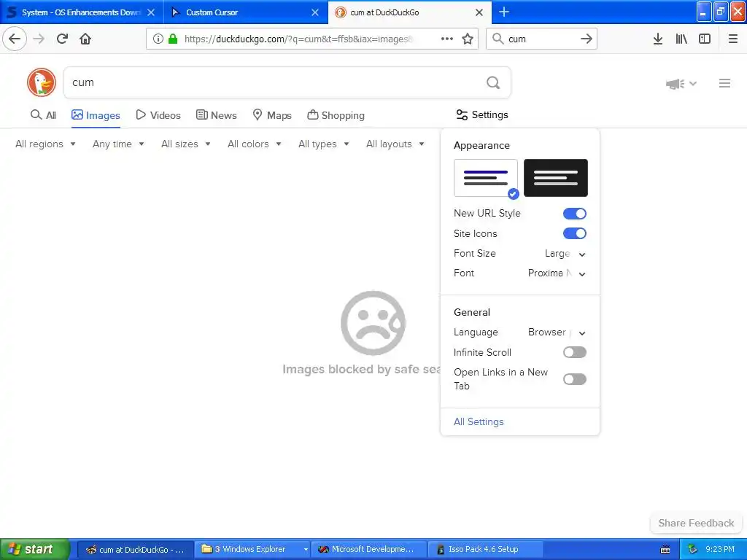
Task: Open the Firefox downloads panel
Action: pyautogui.click(x=658, y=39)
